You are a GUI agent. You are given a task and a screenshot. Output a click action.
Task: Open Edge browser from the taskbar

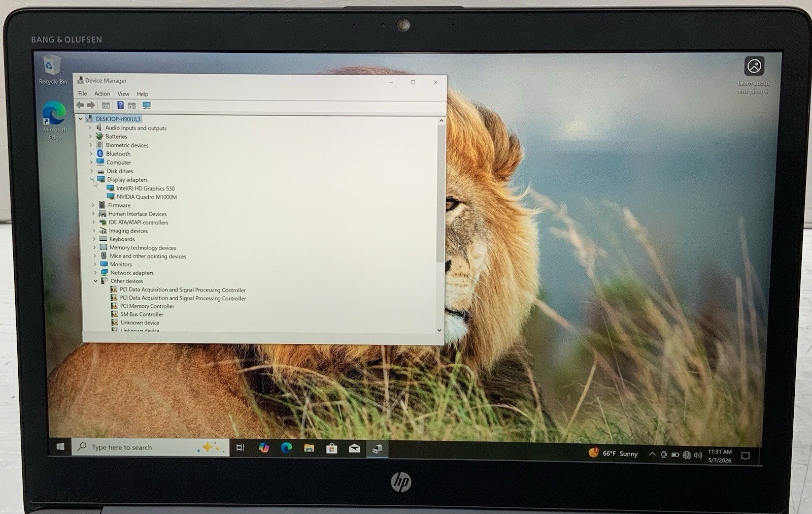(x=287, y=447)
